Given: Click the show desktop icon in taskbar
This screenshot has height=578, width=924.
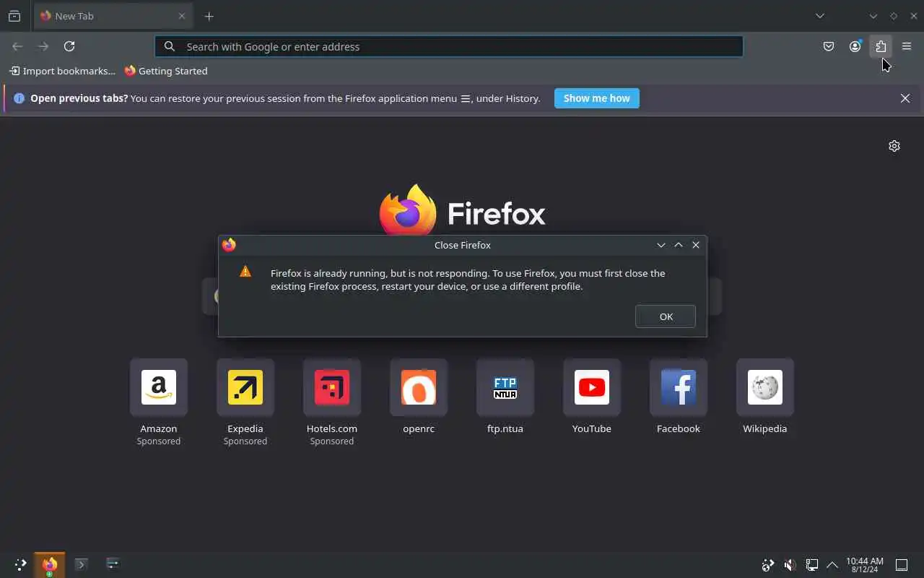Looking at the screenshot, I should point(902,565).
